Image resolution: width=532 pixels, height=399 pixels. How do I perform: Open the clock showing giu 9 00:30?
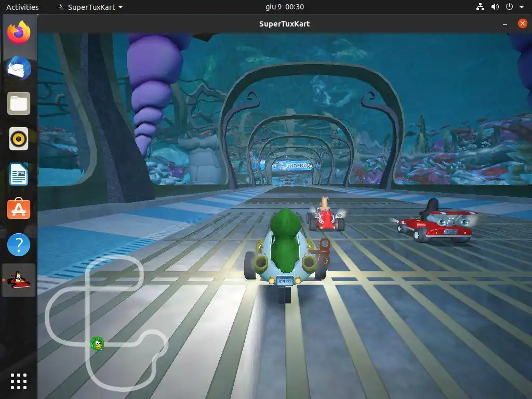284,7
